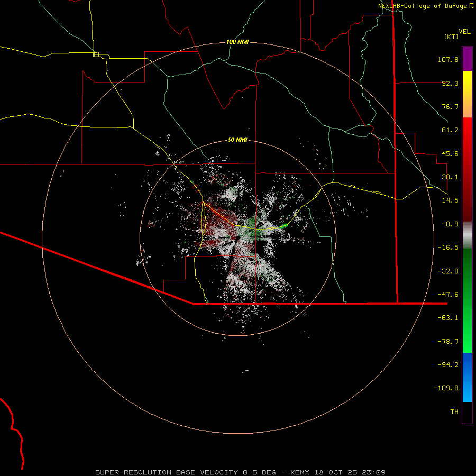Click the yellow-orange segment of the color bar

click(x=467, y=94)
